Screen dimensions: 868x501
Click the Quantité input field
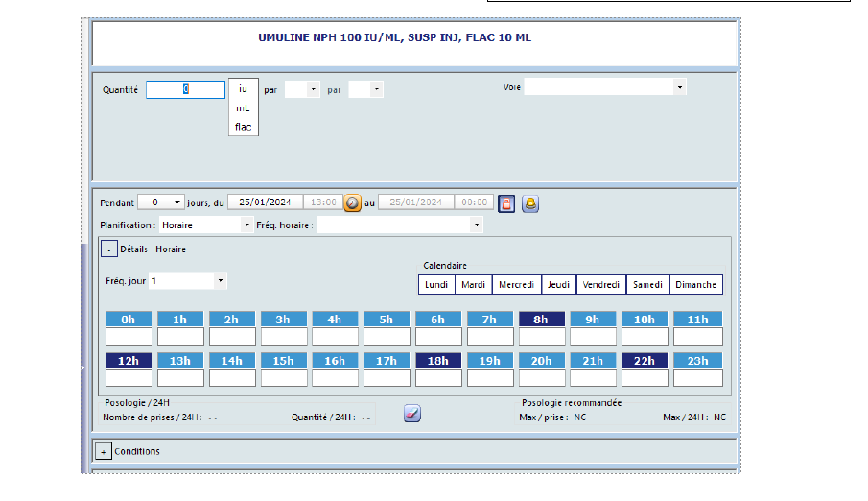185,90
